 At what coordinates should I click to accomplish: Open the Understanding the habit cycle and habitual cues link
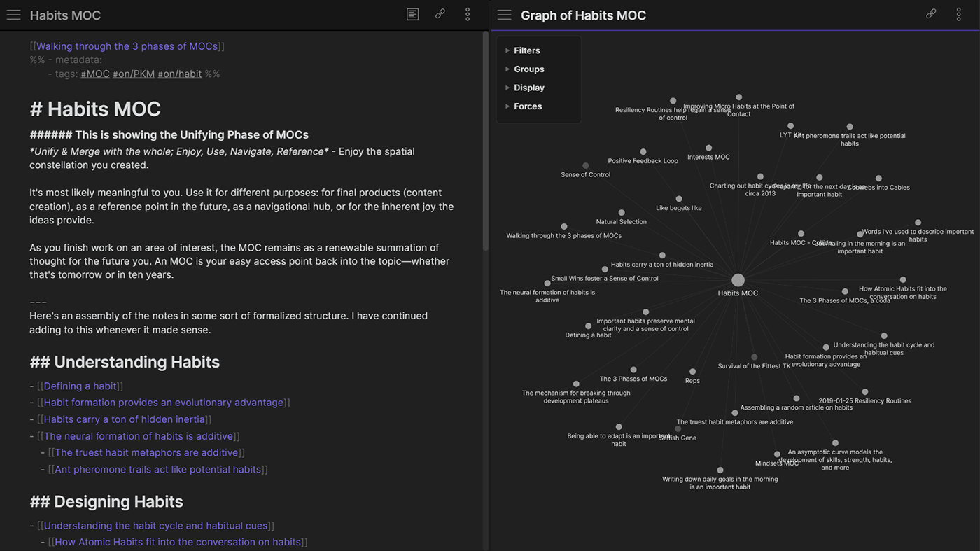(x=155, y=525)
